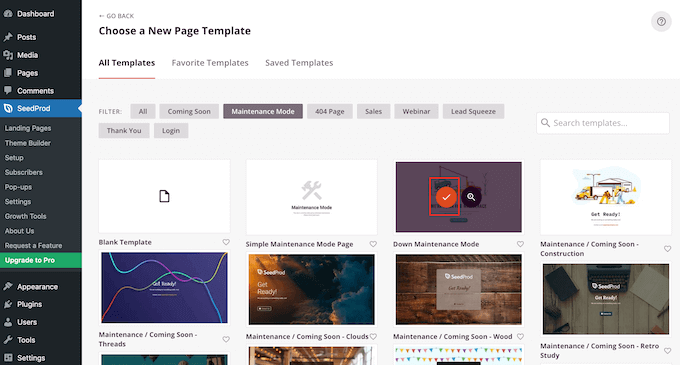
Task: Open SeedProd Settings submenu item
Action: 18,202
